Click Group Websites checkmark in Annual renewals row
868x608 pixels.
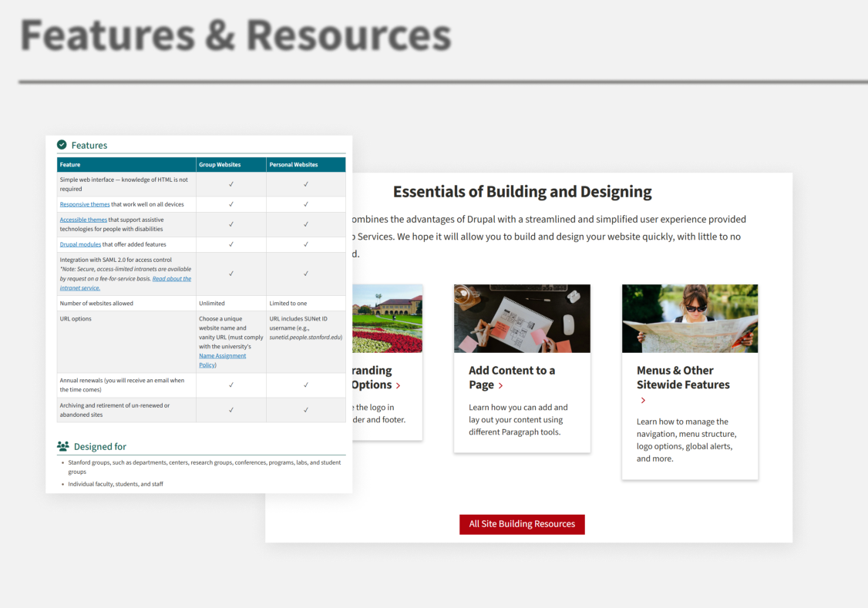pos(230,385)
